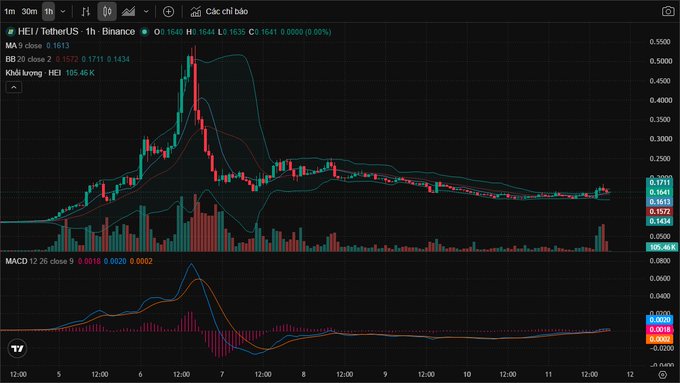Click date label 12 on time axis
Screen dimensions: 680x383
630,374
